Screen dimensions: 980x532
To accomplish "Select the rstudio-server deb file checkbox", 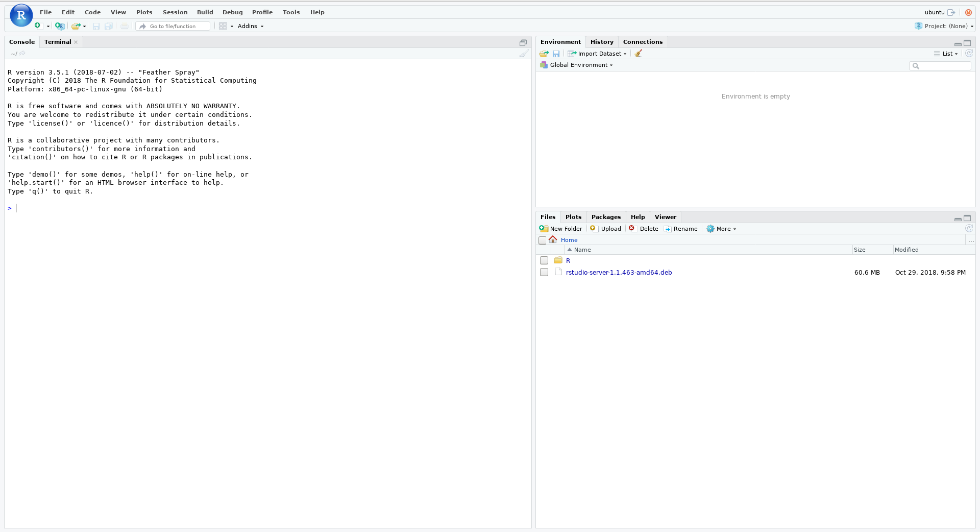I will (x=544, y=273).
